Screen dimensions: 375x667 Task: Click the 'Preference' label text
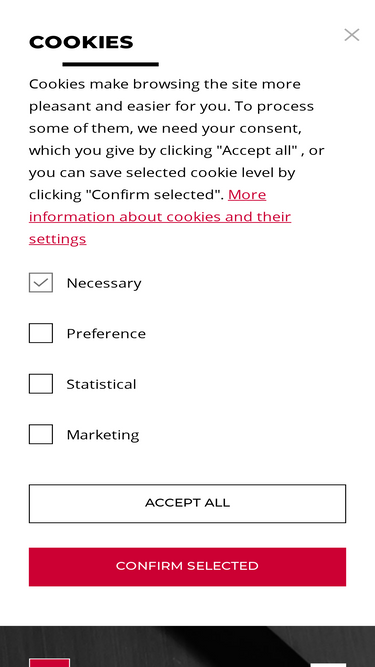tap(106, 334)
